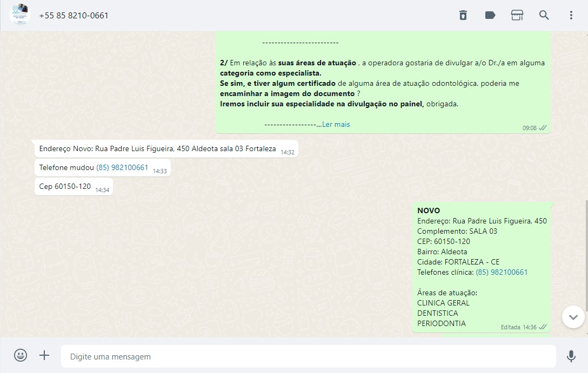Click the 'Áreas de atuação:' line
588x373 pixels.
point(447,293)
